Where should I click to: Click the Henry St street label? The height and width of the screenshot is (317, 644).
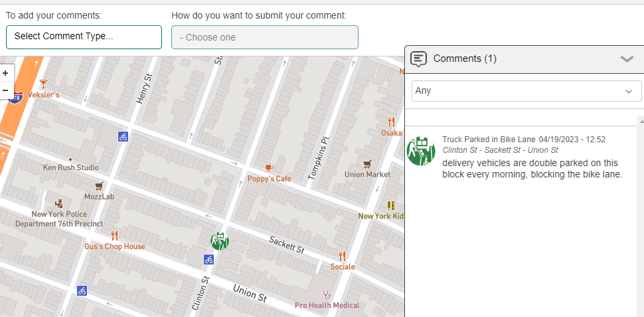click(x=144, y=89)
